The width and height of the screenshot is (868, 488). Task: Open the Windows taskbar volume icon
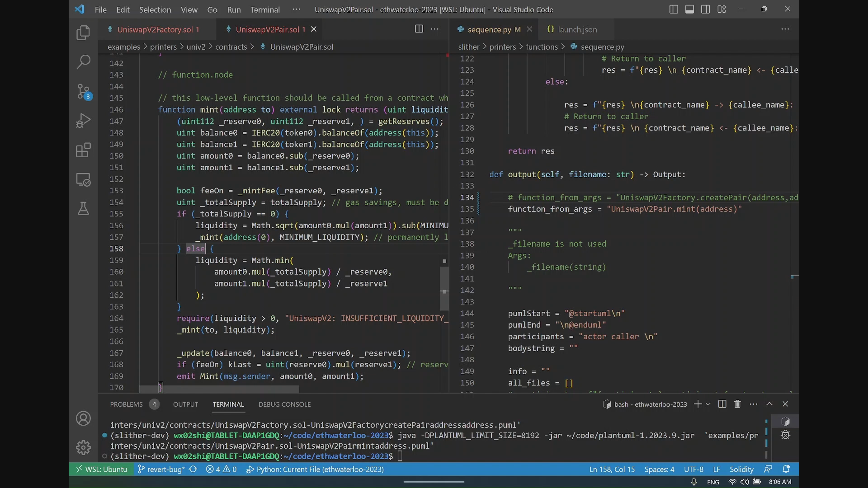coord(744,482)
